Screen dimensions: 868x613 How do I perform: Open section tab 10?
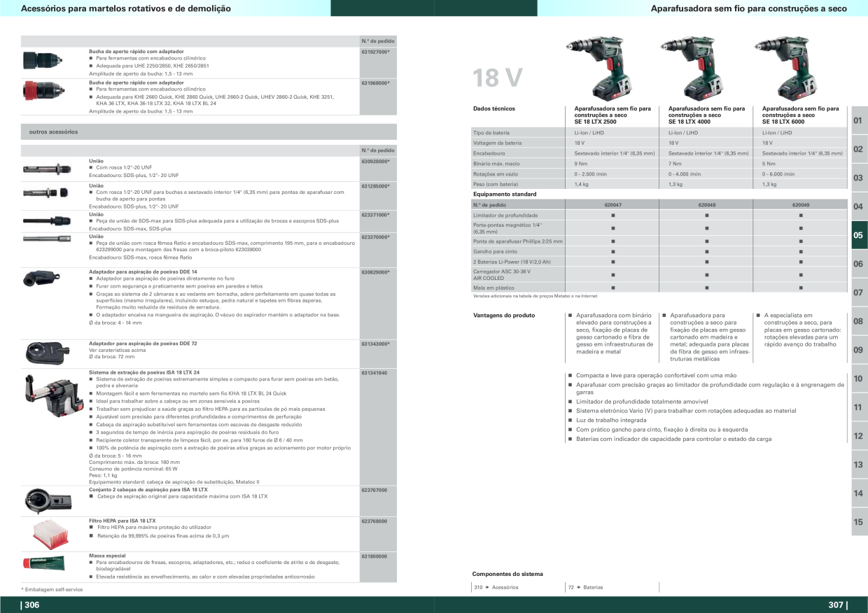(859, 379)
